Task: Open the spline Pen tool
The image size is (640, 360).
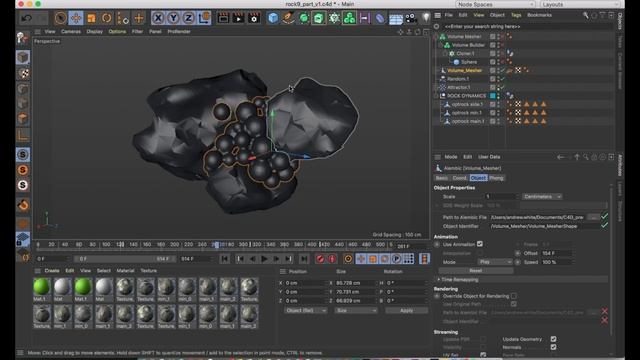Action: tap(288, 18)
